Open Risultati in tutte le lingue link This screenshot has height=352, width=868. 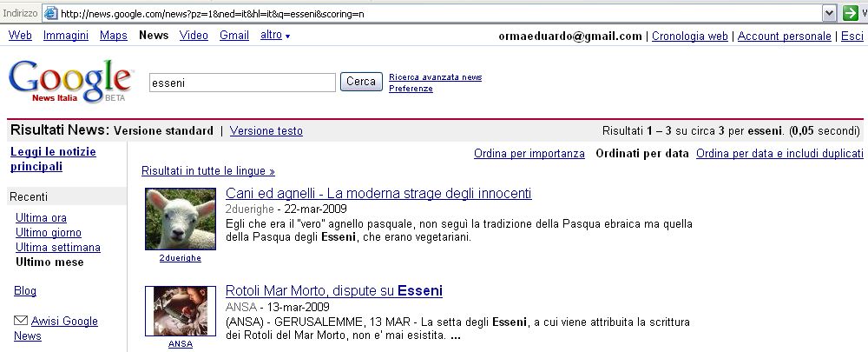[x=208, y=171]
